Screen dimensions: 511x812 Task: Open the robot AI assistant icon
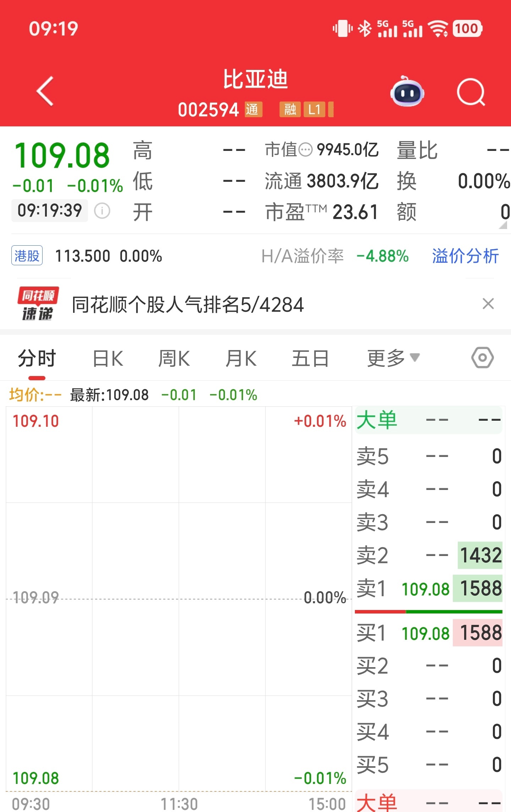(x=407, y=92)
